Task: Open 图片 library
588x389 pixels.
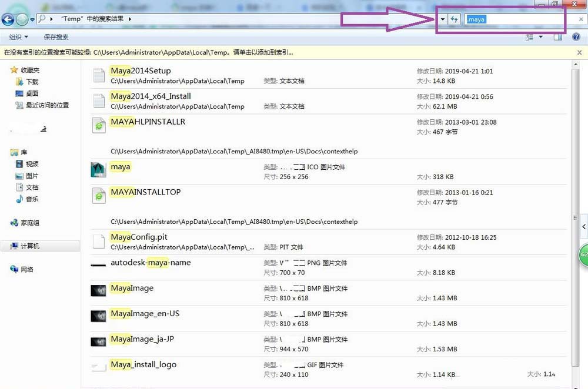Action: (x=27, y=176)
